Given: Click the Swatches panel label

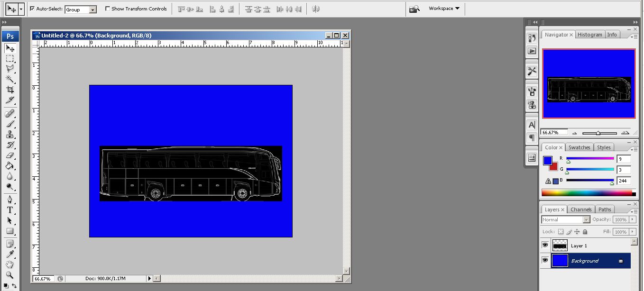Looking at the screenshot, I should tap(579, 147).
